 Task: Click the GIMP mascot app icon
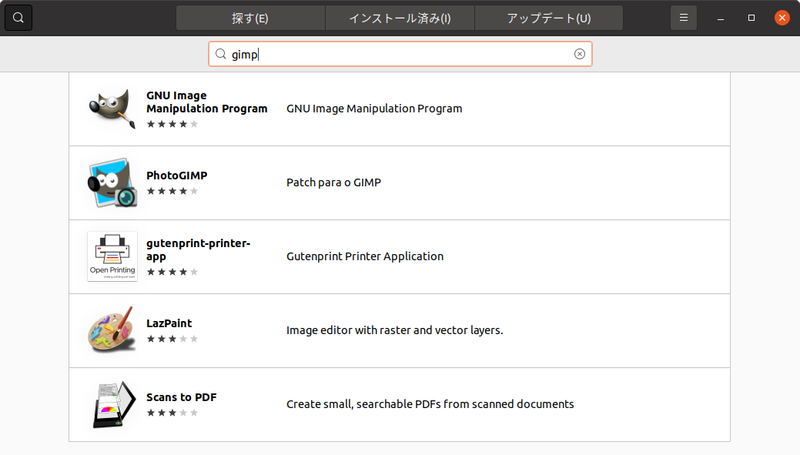click(x=112, y=109)
